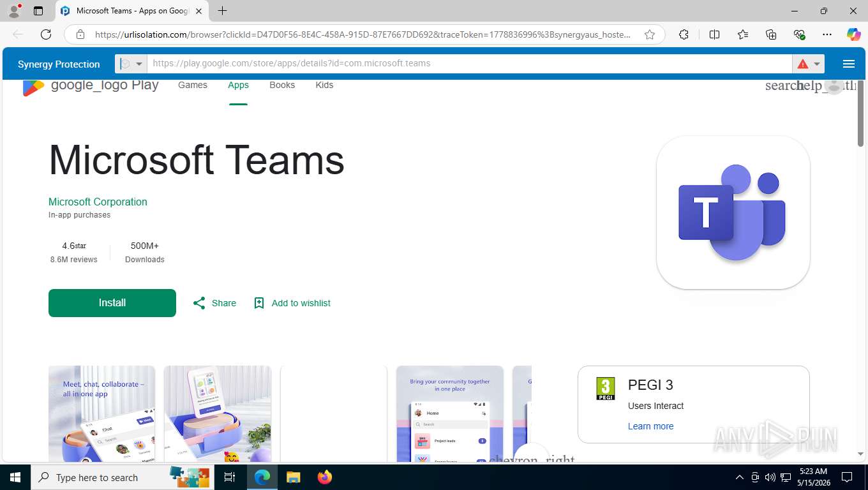Image resolution: width=868 pixels, height=490 pixels.
Task: Share the Microsoft Teams app
Action: point(214,303)
